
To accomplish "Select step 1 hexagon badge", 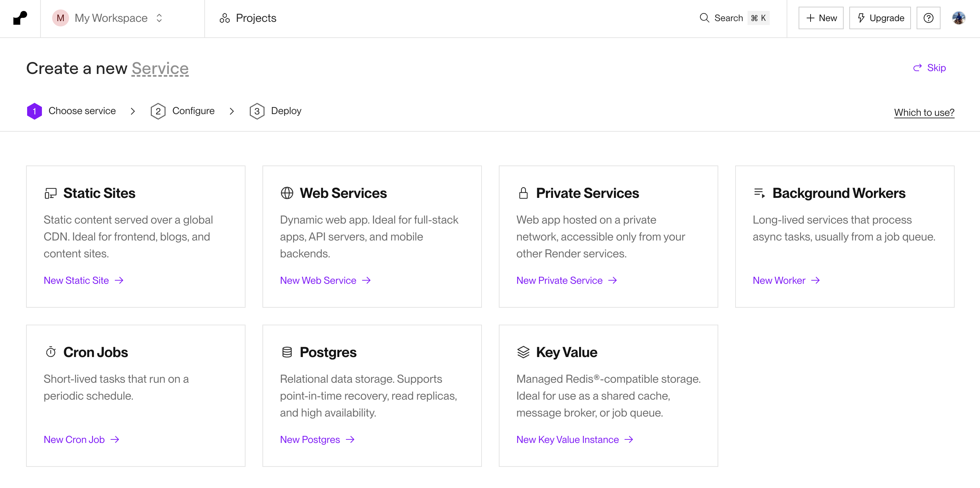I will tap(34, 111).
